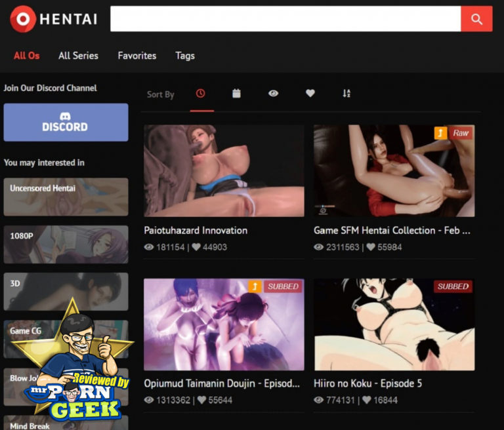The height and width of the screenshot is (430, 504).
Task: Open the Game CG sidebar category
Action: [x=26, y=331]
